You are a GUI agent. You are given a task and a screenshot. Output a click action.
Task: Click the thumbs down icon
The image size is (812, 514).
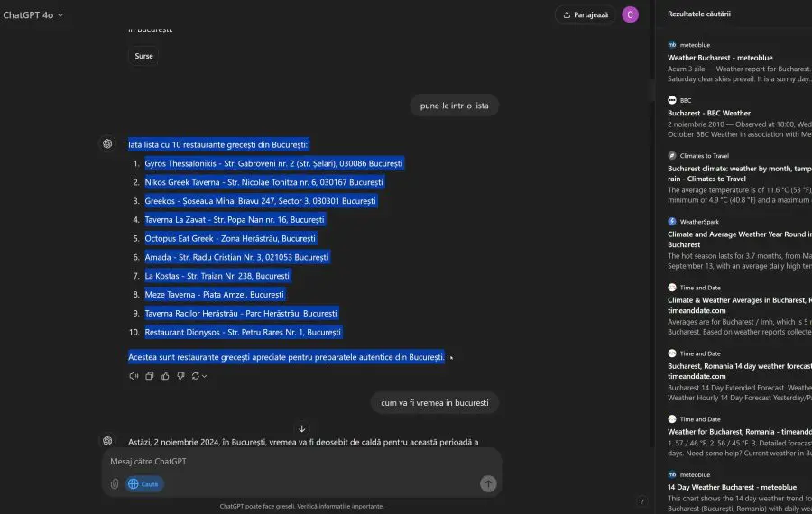[x=180, y=376]
